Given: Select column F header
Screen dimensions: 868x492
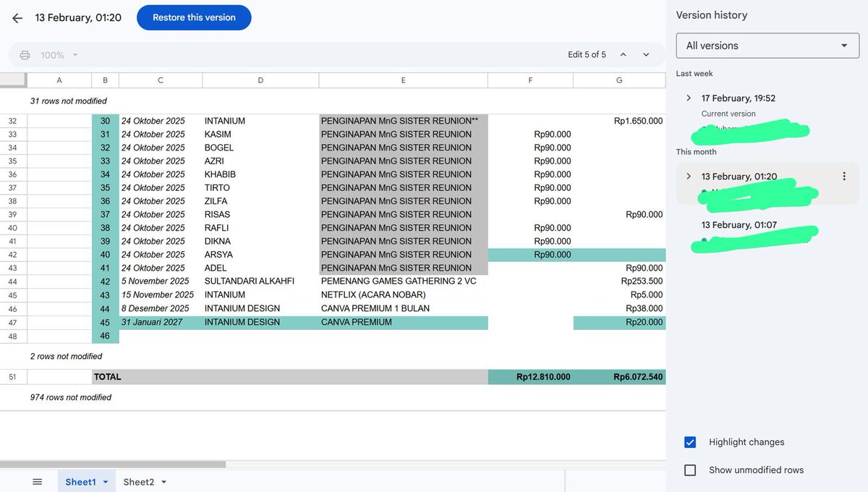Looking at the screenshot, I should click(x=530, y=80).
